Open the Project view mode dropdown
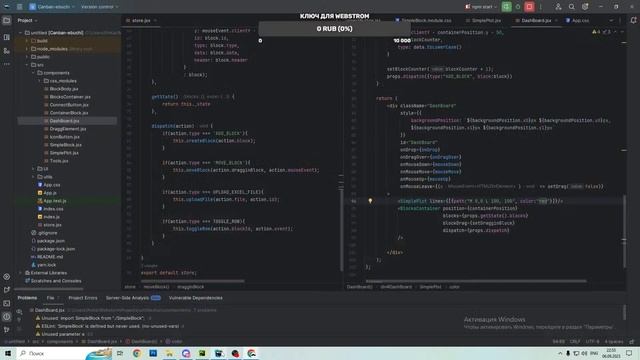 coord(27,20)
